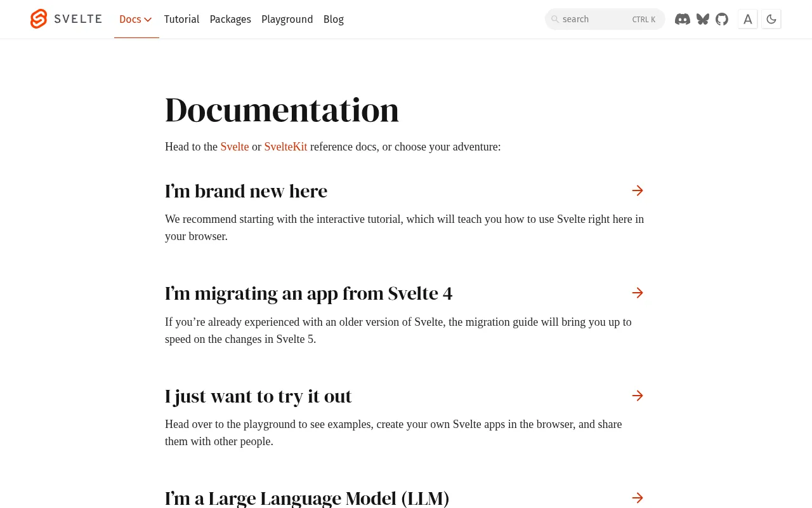The width and height of the screenshot is (812, 508).
Task: Open 'I'm brand new here' heading
Action: pos(246,190)
